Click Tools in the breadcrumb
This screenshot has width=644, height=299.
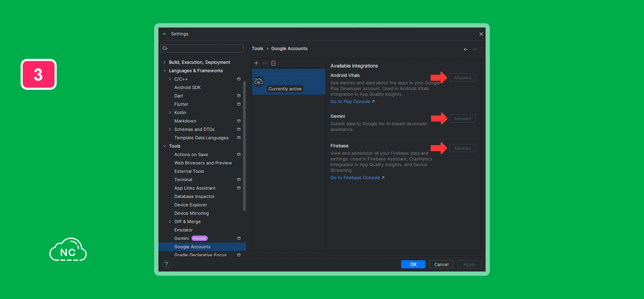(258, 49)
